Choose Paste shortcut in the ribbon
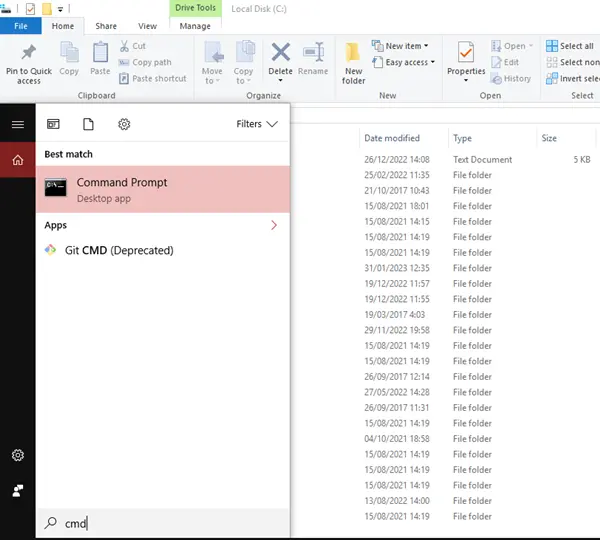This screenshot has width=600, height=540. tap(153, 79)
